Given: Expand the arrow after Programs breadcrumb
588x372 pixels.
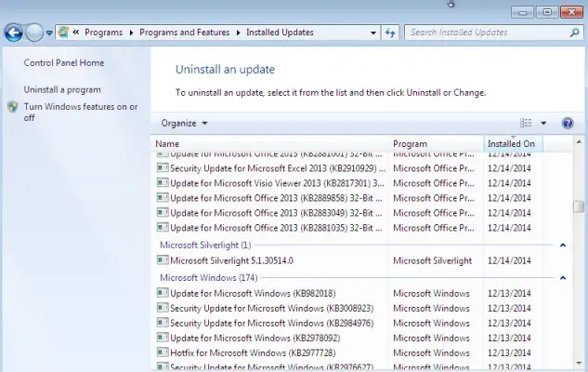Looking at the screenshot, I should pos(131,33).
